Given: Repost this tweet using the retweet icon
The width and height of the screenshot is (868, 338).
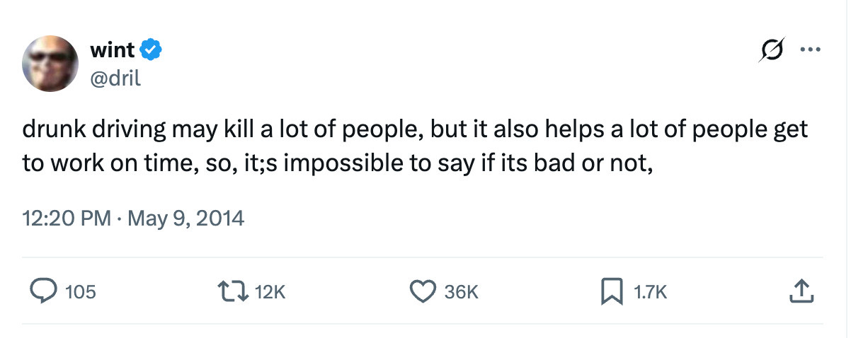Looking at the screenshot, I should click(232, 291).
